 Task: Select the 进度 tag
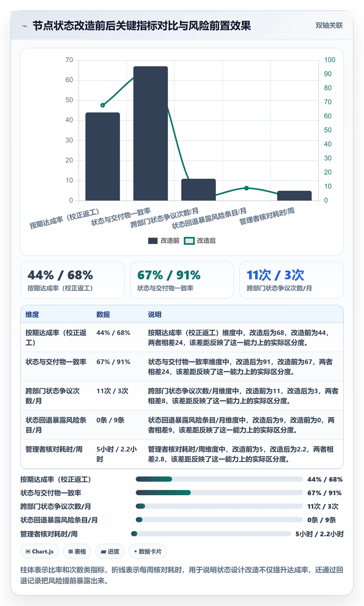(110, 551)
